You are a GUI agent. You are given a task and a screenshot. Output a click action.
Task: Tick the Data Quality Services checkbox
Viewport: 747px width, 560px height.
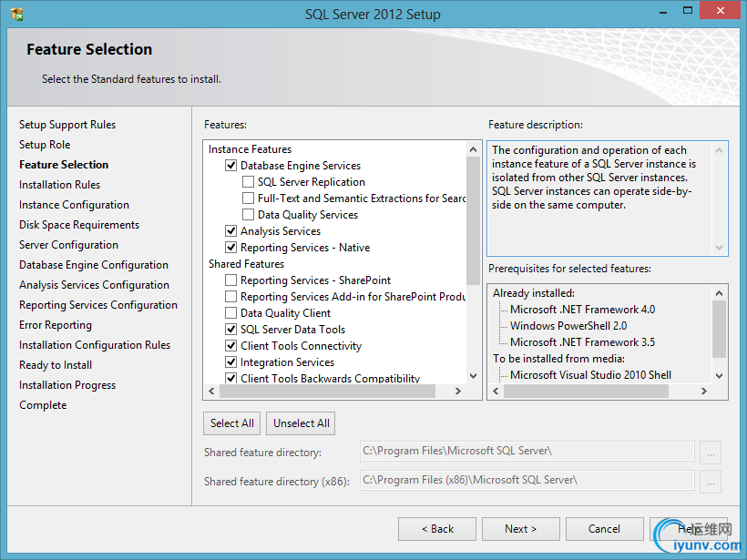pyautogui.click(x=248, y=214)
